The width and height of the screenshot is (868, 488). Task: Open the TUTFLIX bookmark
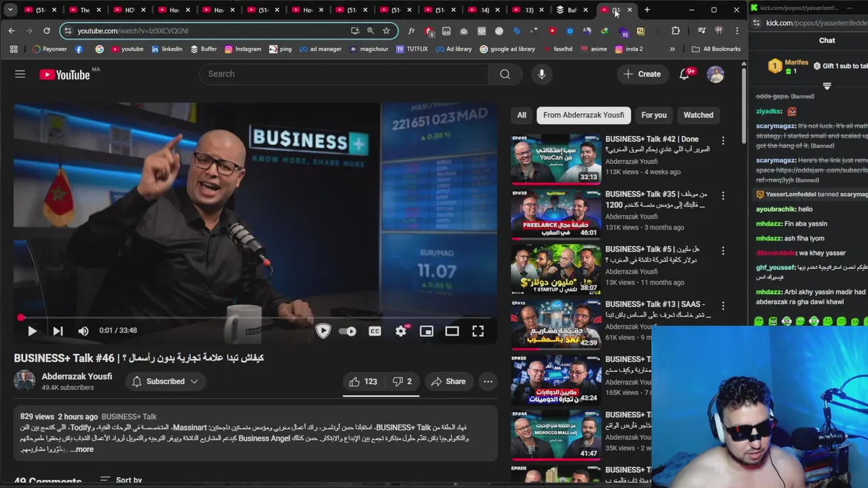click(412, 49)
